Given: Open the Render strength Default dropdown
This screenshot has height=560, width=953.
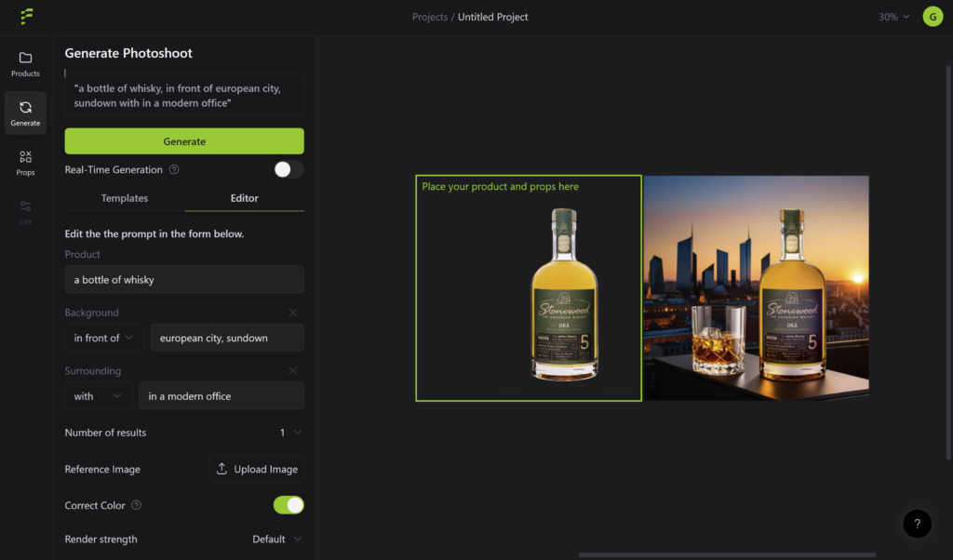Looking at the screenshot, I should click(277, 540).
